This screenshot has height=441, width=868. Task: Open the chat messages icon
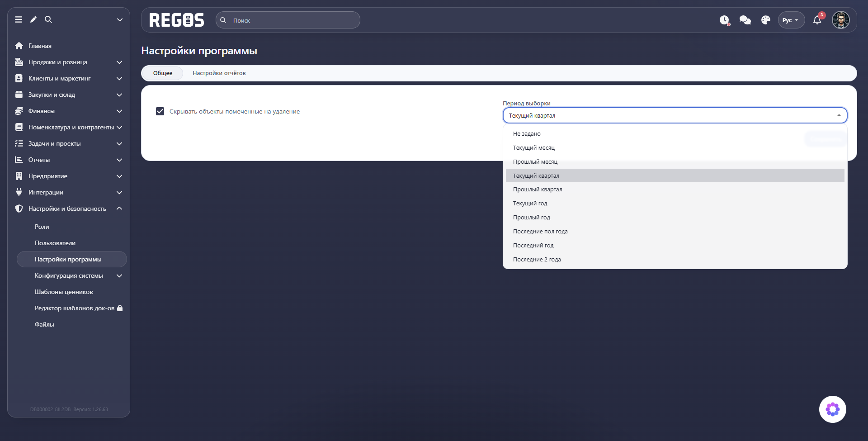(x=745, y=20)
